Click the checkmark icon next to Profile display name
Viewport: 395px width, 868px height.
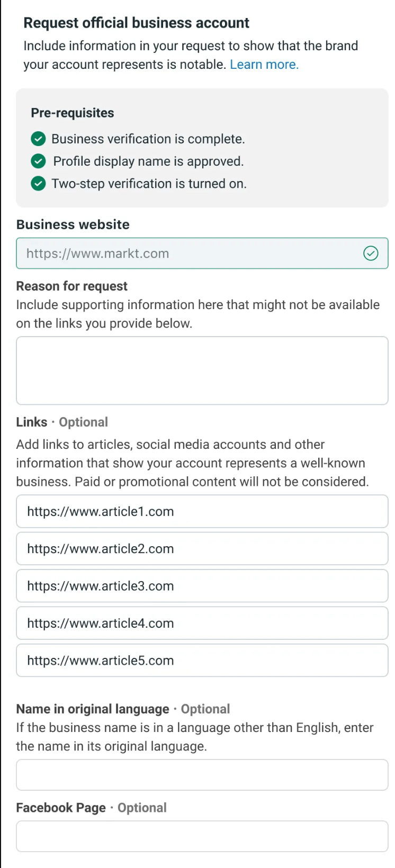(38, 161)
